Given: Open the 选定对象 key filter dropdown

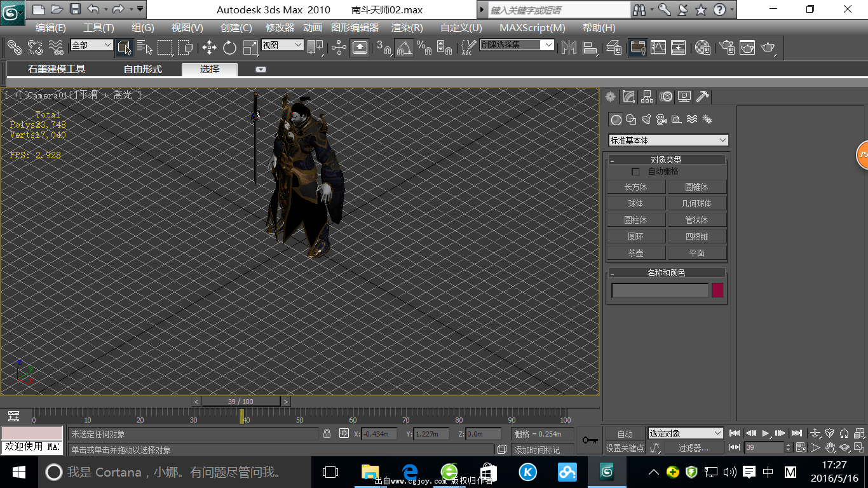Looking at the screenshot, I should click(686, 433).
